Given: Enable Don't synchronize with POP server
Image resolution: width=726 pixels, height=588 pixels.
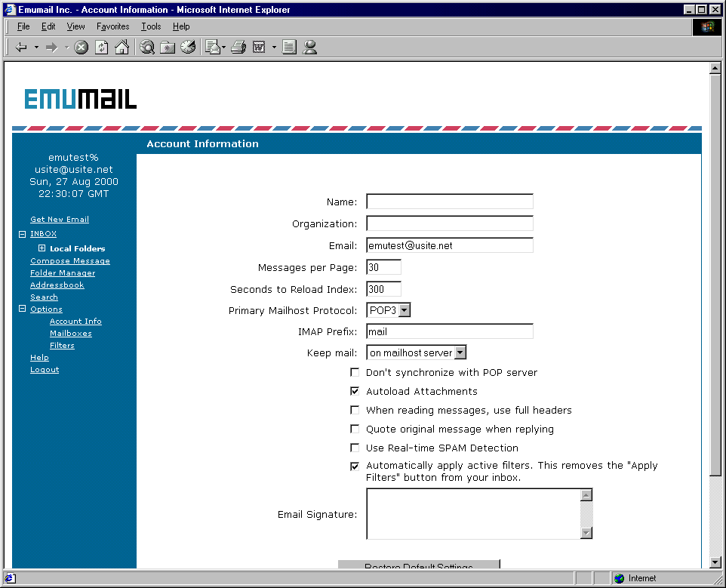Looking at the screenshot, I should click(355, 372).
